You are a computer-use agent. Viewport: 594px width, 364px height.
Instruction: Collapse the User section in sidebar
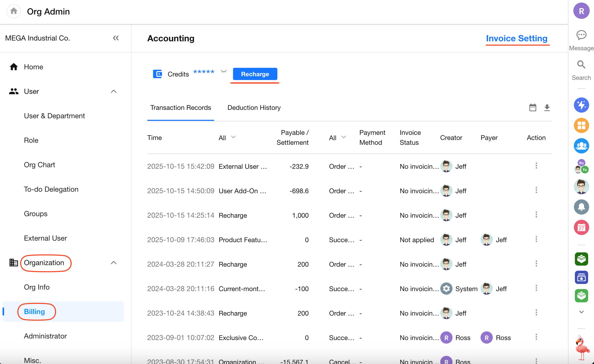(114, 91)
